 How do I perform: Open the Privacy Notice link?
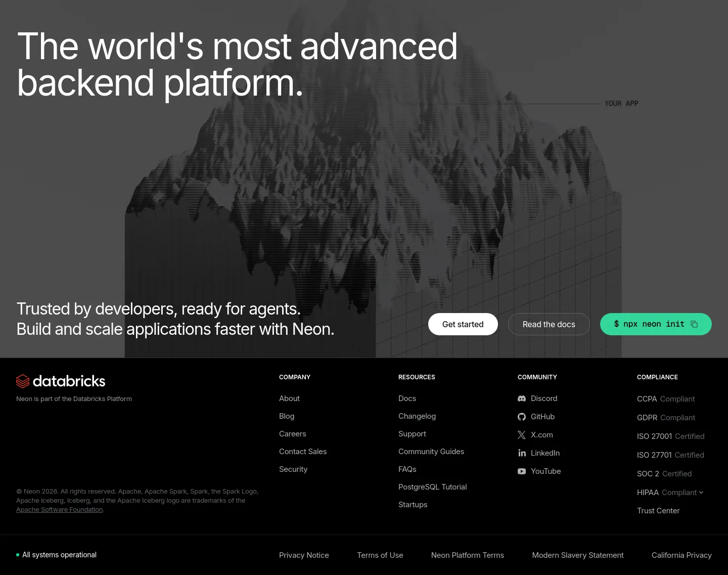304,555
